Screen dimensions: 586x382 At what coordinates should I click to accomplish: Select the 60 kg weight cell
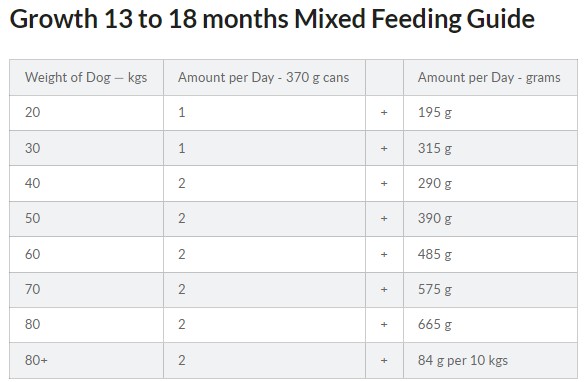[x=86, y=254]
